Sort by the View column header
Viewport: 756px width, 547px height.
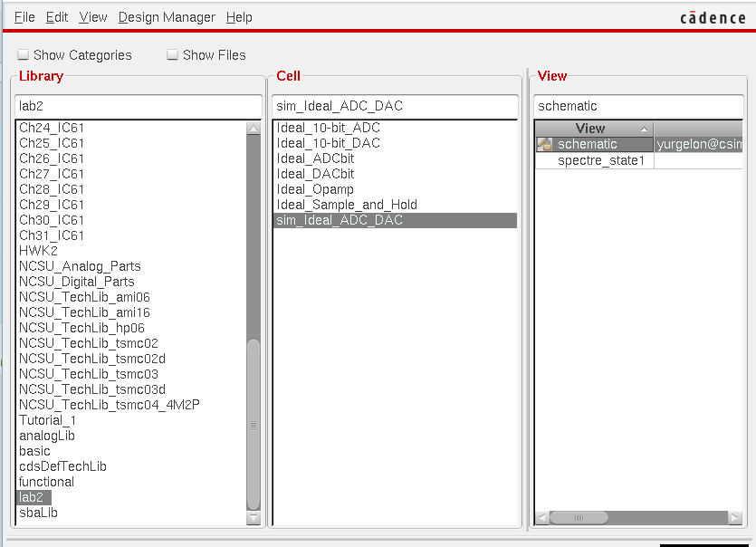coord(591,129)
